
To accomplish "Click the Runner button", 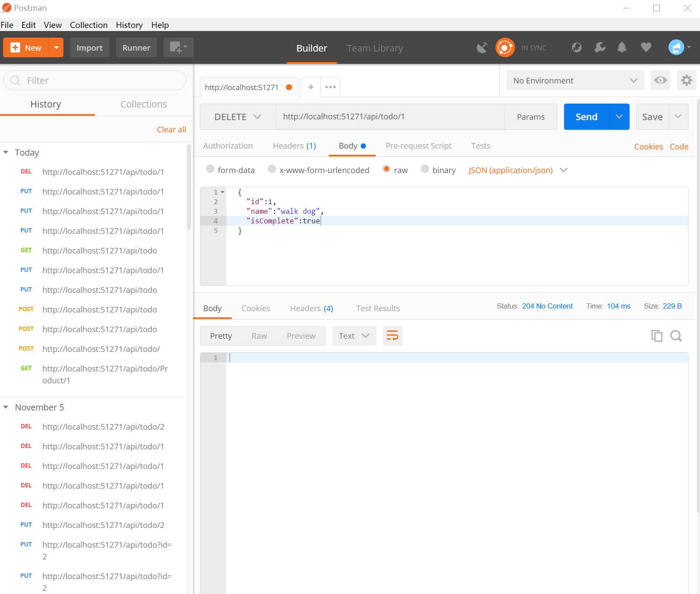I will pyautogui.click(x=136, y=48).
